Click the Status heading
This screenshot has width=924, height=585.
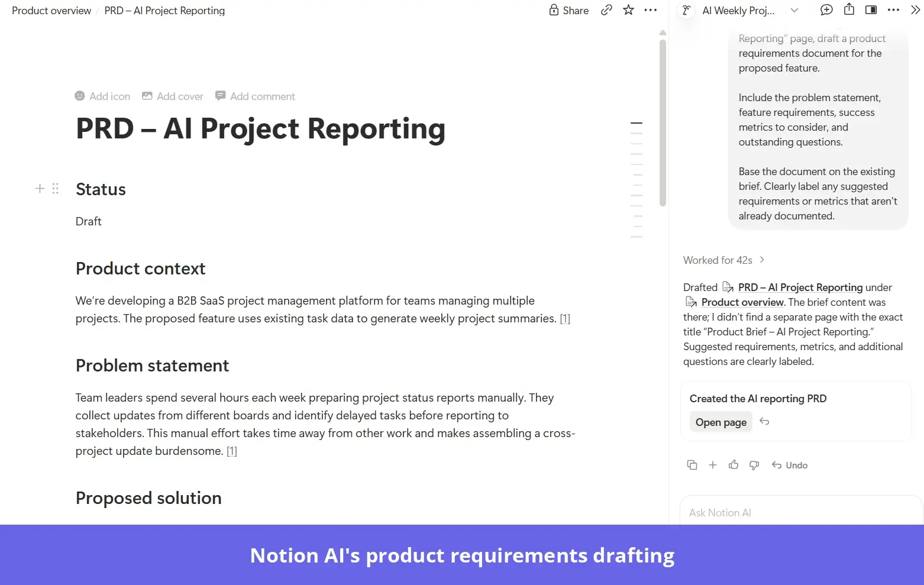pyautogui.click(x=101, y=189)
